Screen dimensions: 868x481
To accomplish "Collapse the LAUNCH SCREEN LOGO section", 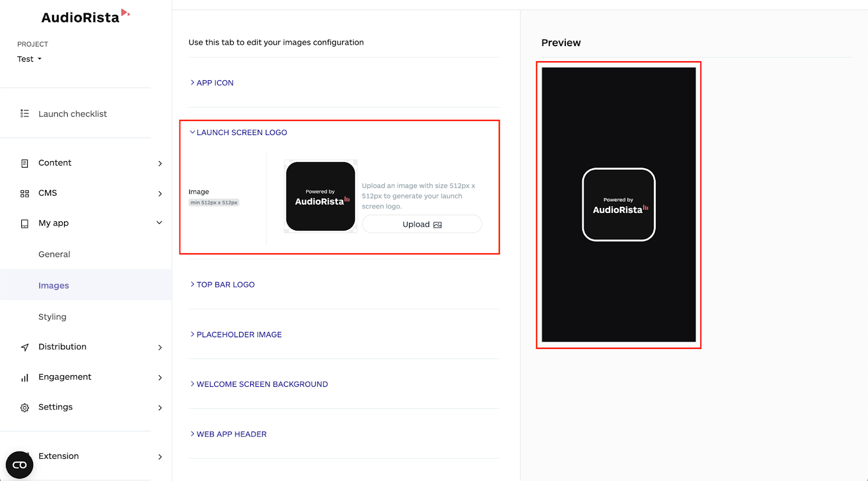I will (238, 132).
